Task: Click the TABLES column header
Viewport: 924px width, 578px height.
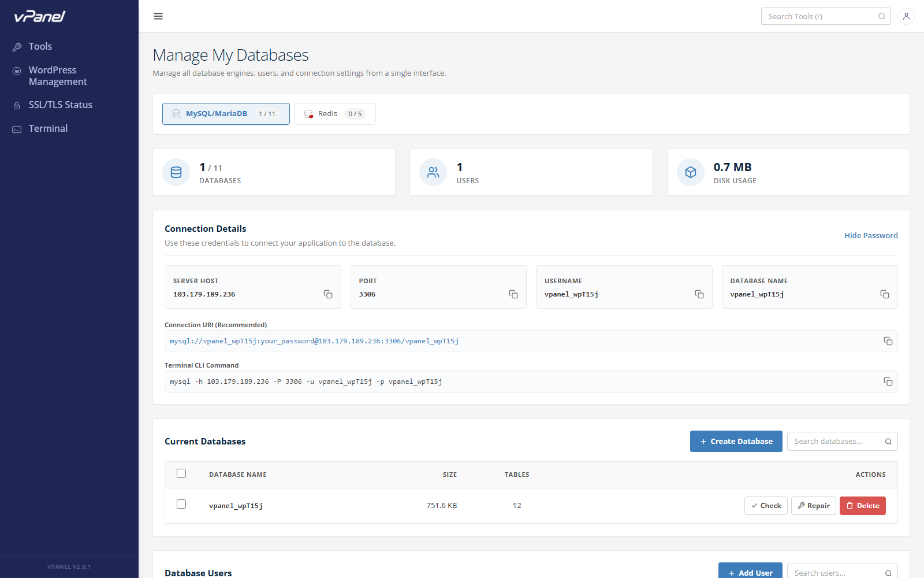Action: (517, 475)
